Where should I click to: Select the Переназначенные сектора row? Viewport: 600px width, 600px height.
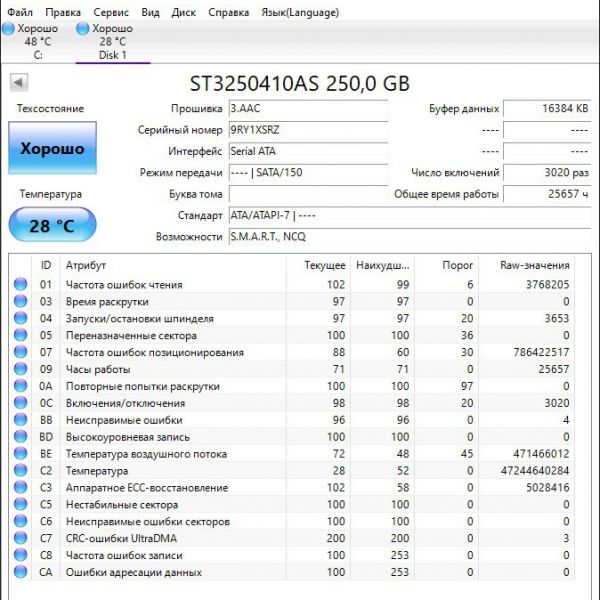click(x=292, y=335)
